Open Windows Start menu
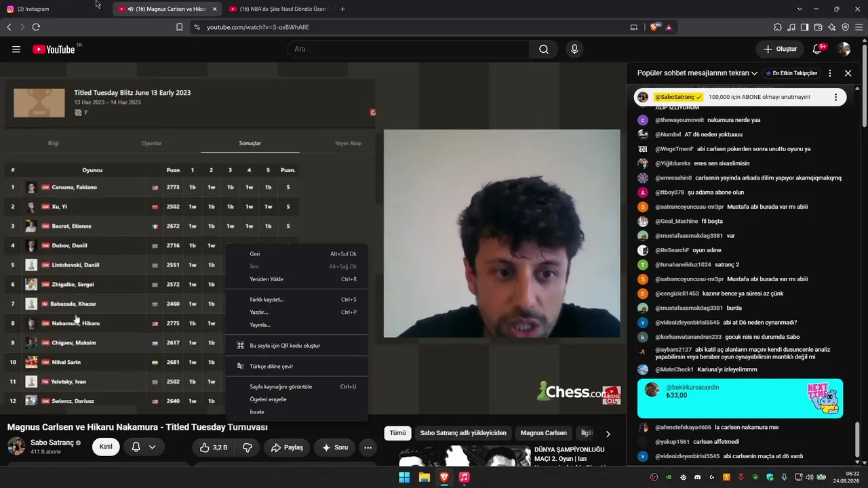The height and width of the screenshot is (488, 868). tap(404, 477)
